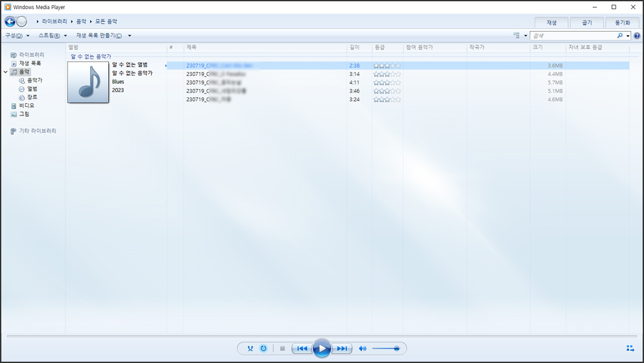Open the 스트림(R) menu

(x=53, y=35)
